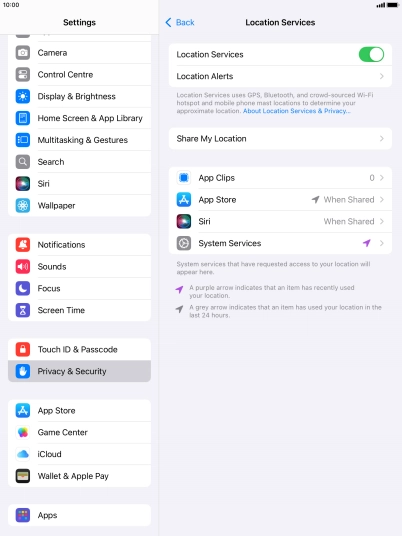Tap the Screen Time hourglass icon

(x=23, y=310)
